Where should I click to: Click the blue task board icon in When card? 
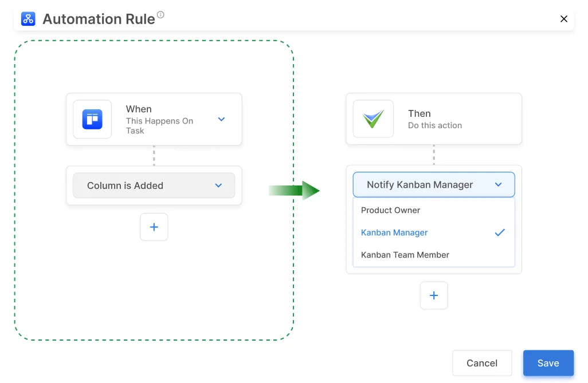point(92,119)
